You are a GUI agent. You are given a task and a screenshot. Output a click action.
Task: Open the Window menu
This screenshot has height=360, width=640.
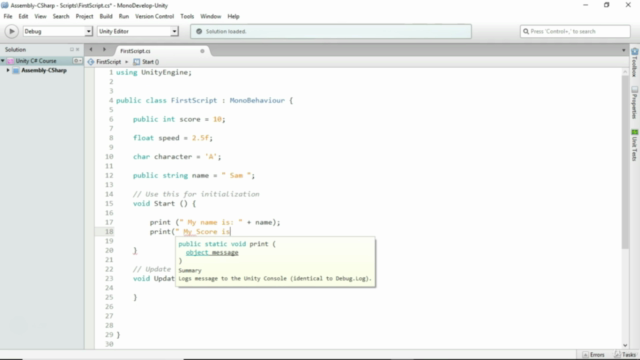pyautogui.click(x=210, y=16)
